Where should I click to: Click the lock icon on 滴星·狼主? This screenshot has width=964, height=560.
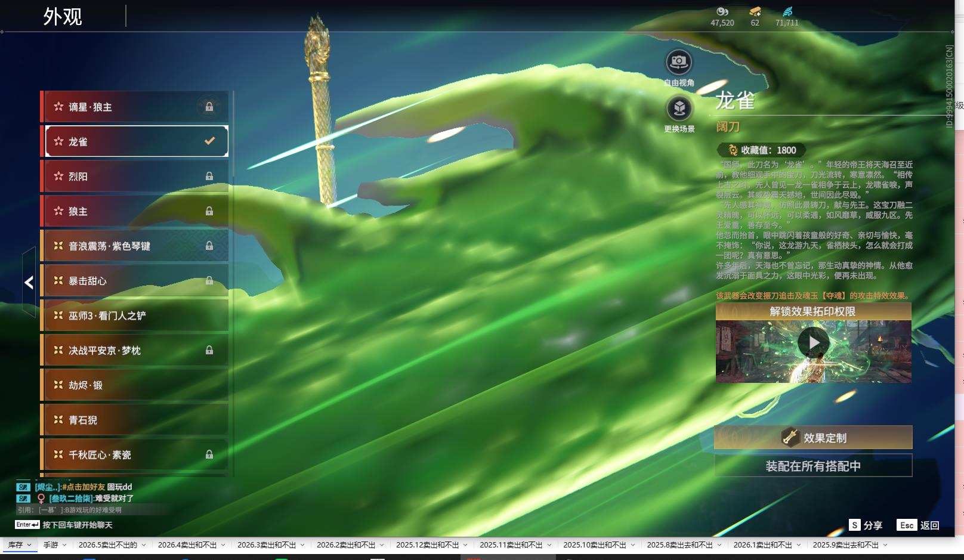pos(209,107)
